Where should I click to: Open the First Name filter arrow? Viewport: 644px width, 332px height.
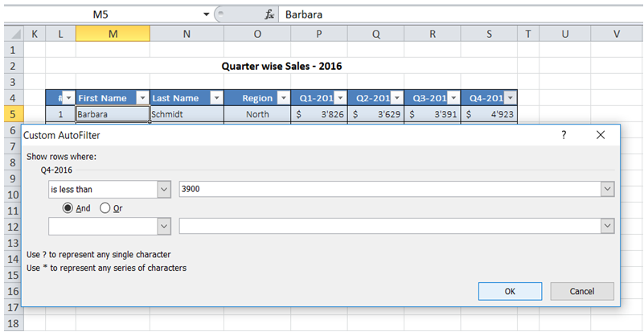pos(141,98)
